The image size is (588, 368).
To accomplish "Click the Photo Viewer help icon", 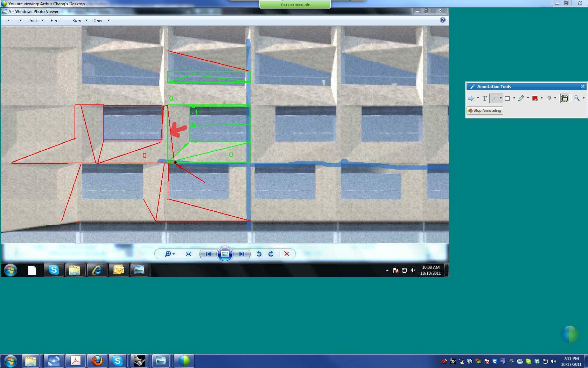I will (443, 20).
